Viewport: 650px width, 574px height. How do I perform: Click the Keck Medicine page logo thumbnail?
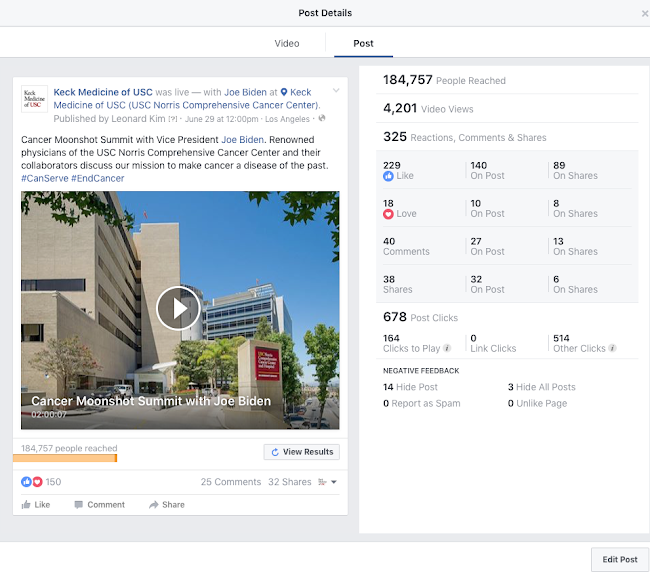pos(34,99)
